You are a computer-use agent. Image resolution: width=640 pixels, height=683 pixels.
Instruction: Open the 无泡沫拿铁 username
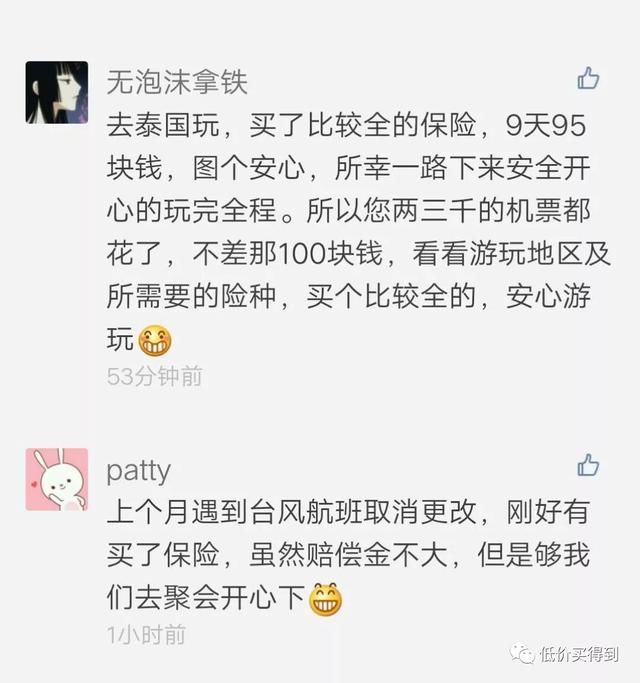coord(177,82)
